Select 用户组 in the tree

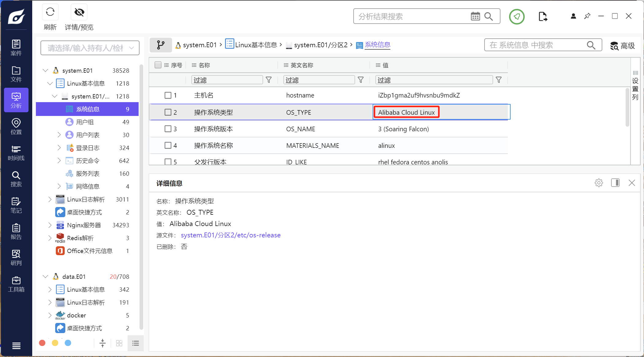(85, 122)
